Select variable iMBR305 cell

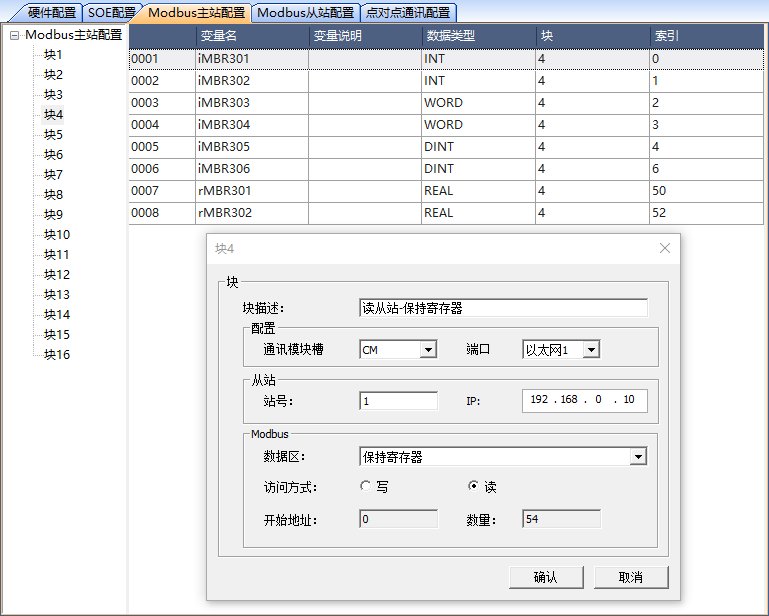tap(252, 147)
